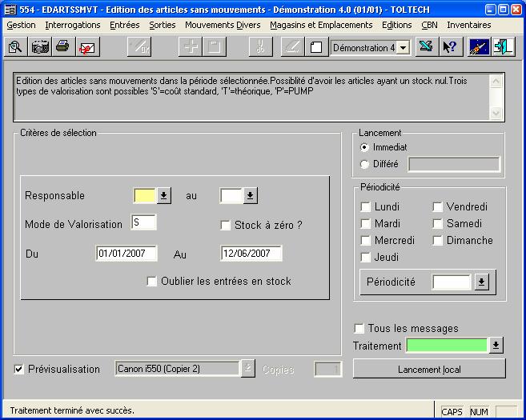Enable the 'Stock à zéro ?' checkbox
526x420 pixels.
(226, 226)
